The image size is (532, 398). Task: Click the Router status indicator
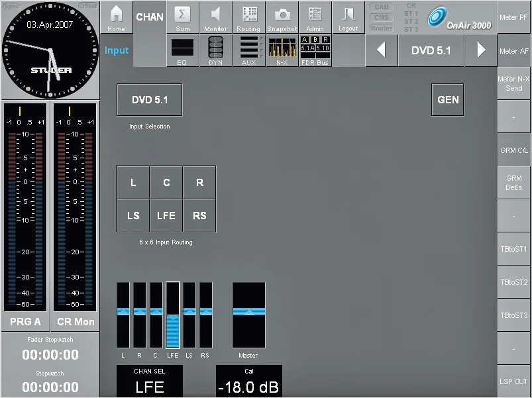click(382, 28)
